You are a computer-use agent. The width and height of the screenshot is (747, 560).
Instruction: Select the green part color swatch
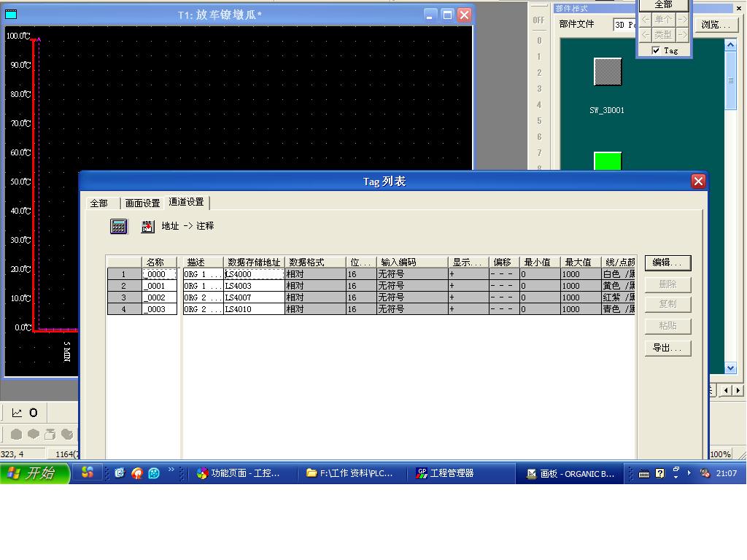pos(607,161)
